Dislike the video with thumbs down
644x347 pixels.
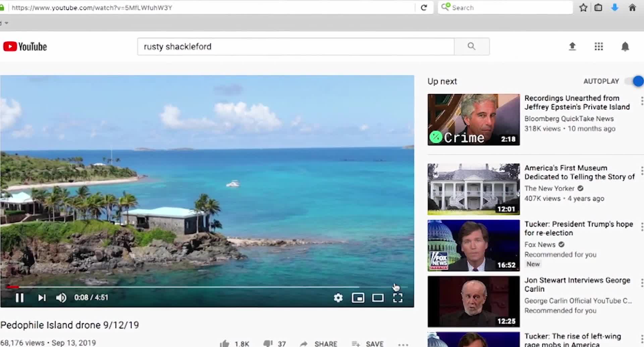click(x=268, y=343)
